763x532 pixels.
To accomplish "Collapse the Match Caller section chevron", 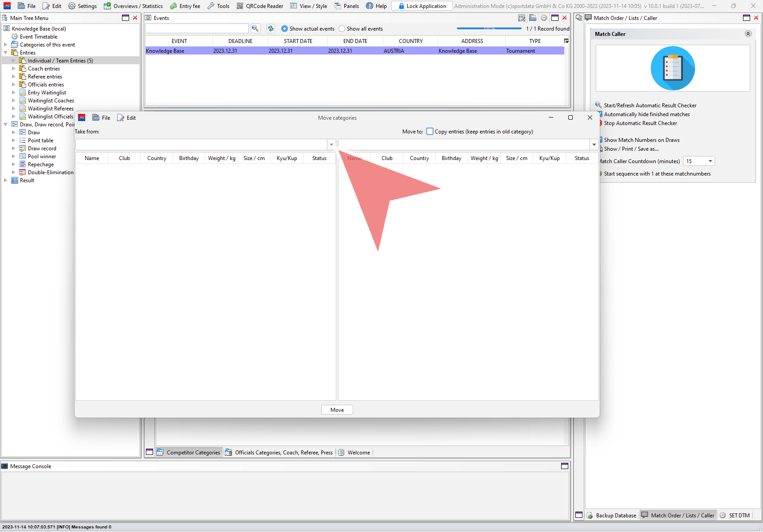I will coord(748,34).
